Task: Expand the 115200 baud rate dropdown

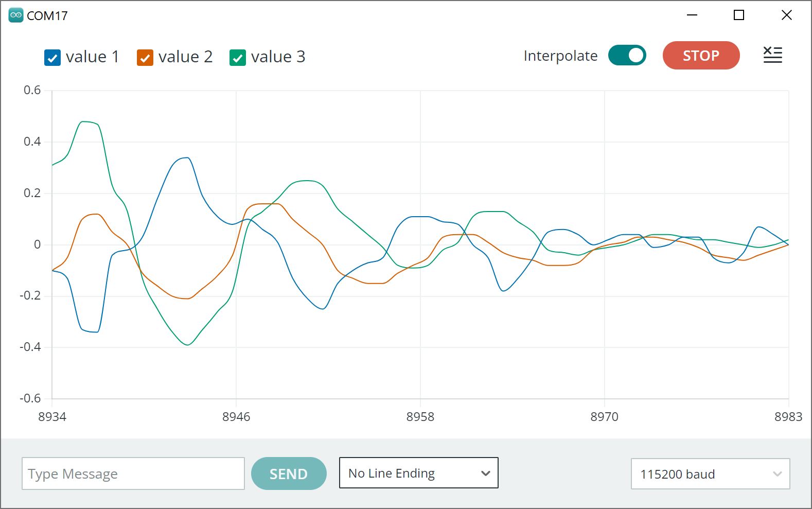Action: coord(710,474)
